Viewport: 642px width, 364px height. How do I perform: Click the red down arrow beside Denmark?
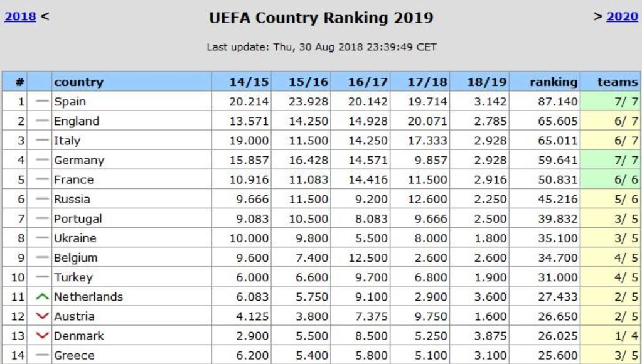click(43, 335)
